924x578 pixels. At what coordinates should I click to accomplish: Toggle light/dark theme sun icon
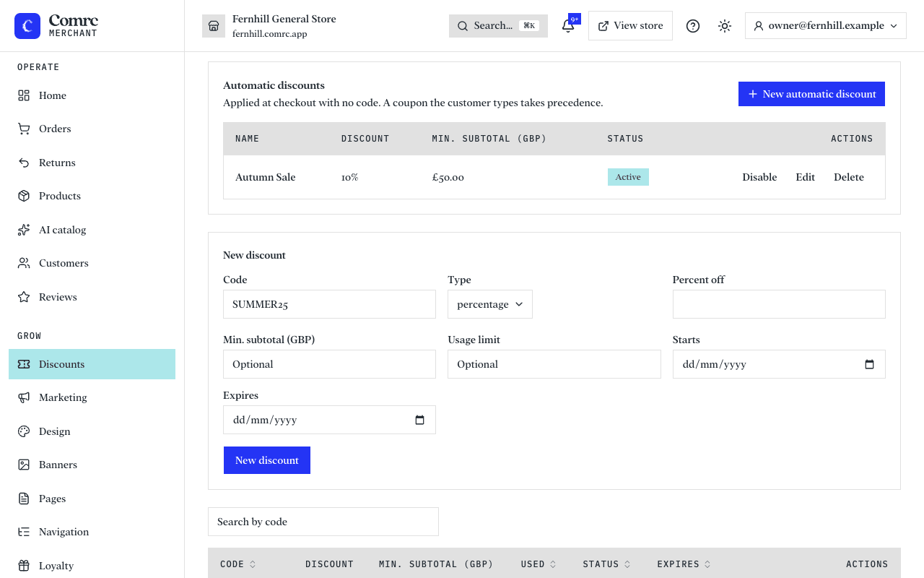725,26
